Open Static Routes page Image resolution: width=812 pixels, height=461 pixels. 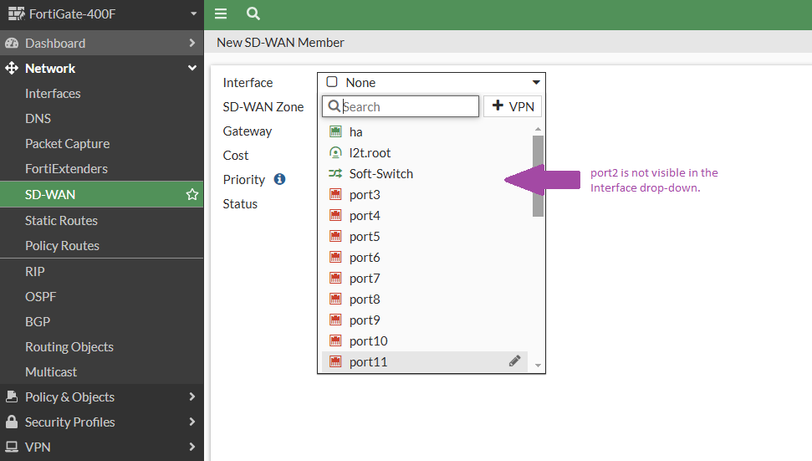61,220
